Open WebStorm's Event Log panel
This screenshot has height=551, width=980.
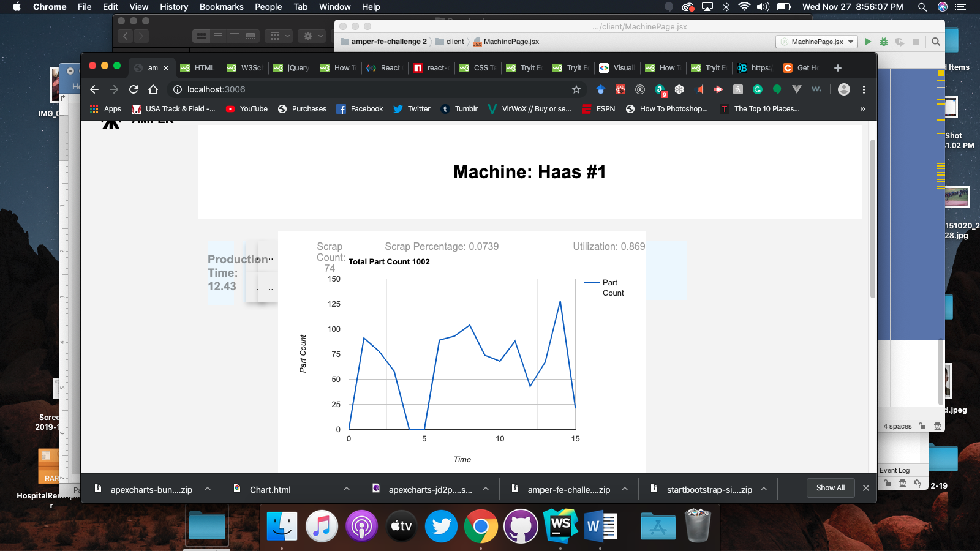point(894,470)
